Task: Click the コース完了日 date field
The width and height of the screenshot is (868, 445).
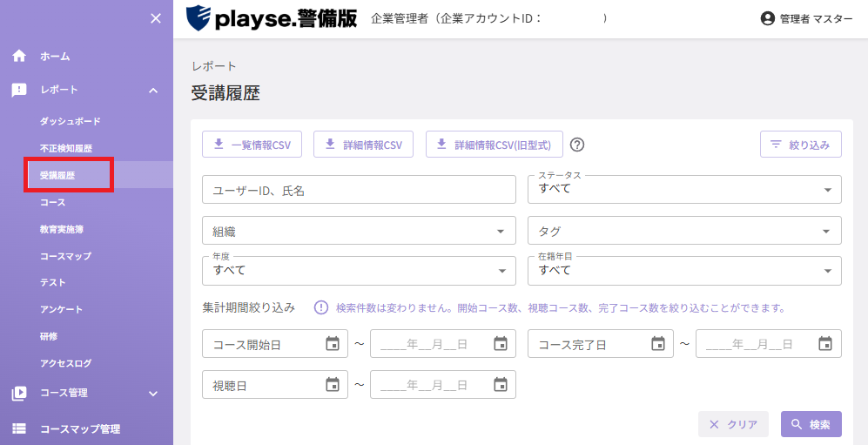Action: point(601,344)
